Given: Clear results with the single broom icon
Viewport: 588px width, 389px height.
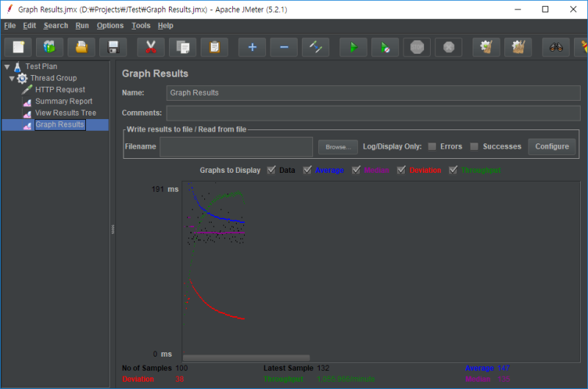Looking at the screenshot, I should coord(487,47).
